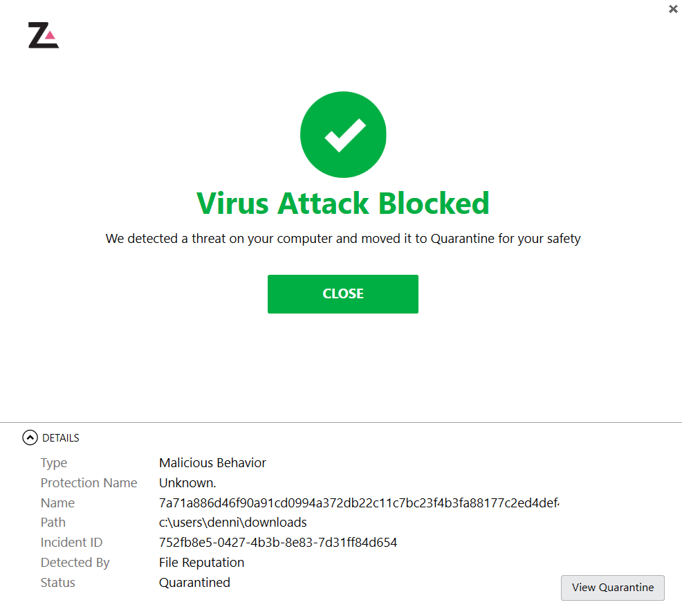Viewport: 682px width, 616px height.
Task: Click the c:\users\denni\downloads path value
Action: tap(232, 523)
